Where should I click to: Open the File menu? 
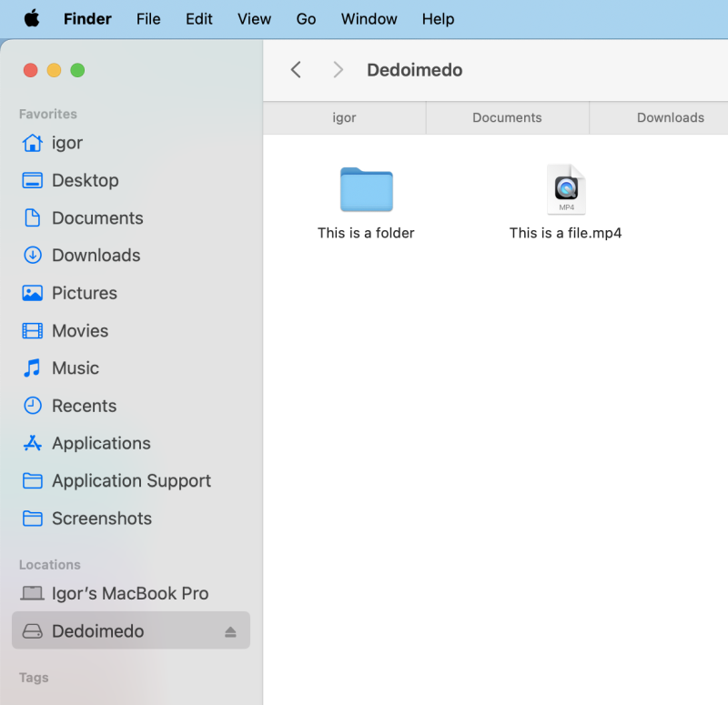point(148,19)
